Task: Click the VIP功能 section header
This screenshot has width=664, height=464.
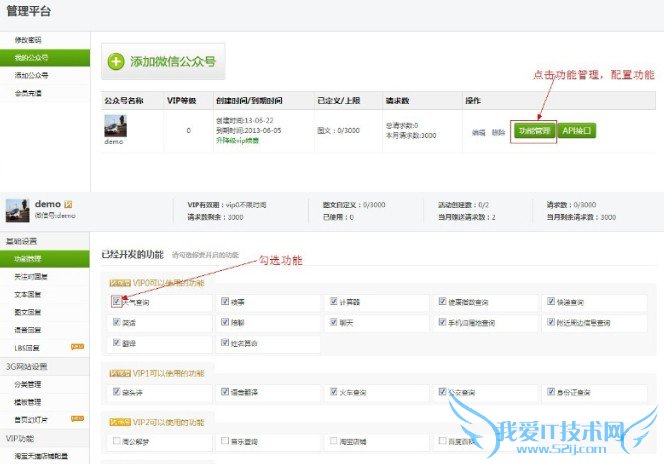Action: (20, 438)
